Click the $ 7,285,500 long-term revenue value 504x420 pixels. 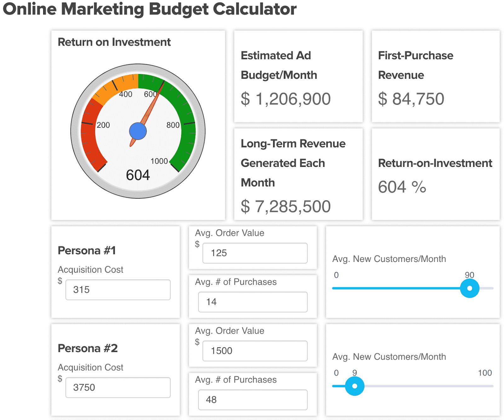[285, 207]
